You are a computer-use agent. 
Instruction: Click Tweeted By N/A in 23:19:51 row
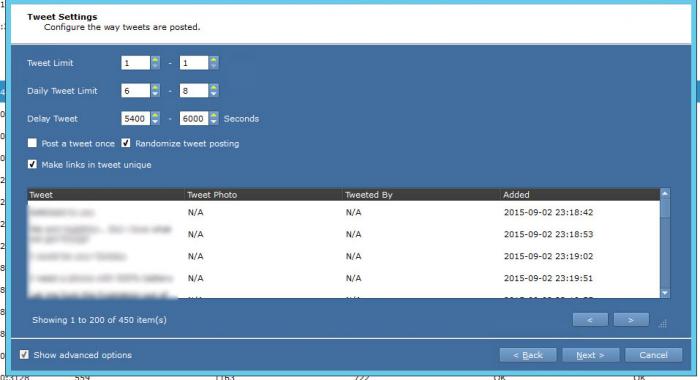tap(353, 278)
